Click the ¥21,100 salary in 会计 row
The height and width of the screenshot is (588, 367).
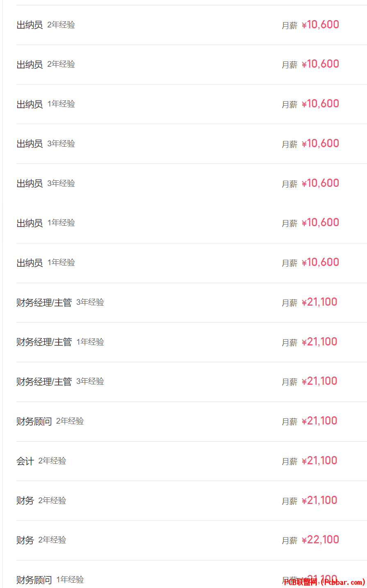pyautogui.click(x=319, y=461)
